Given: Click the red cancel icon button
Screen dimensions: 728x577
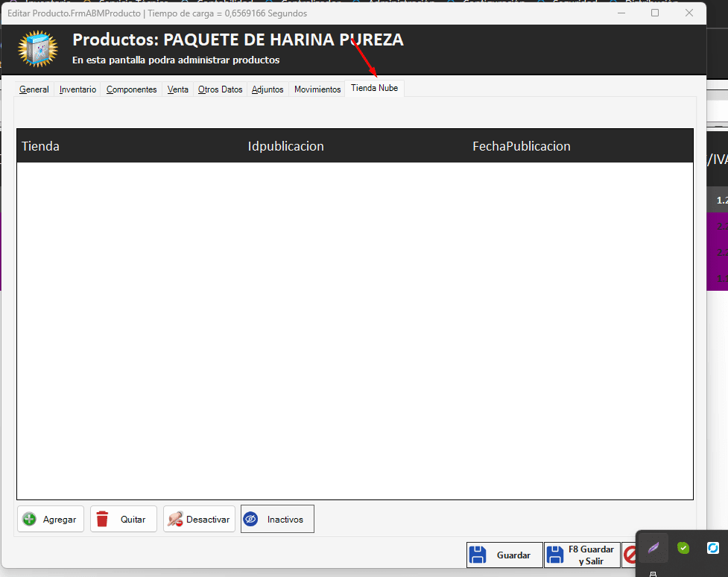Looking at the screenshot, I should coord(630,555).
